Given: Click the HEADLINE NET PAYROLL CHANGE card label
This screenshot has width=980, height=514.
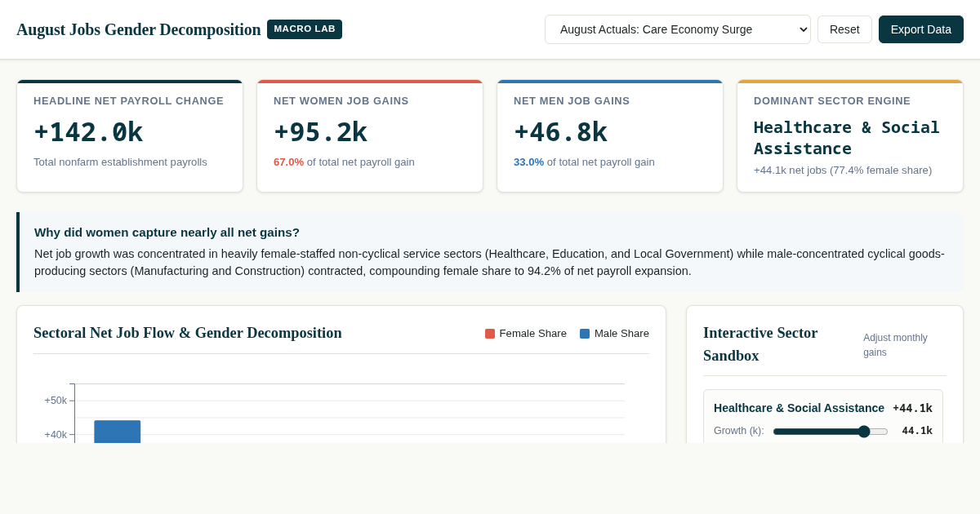Looking at the screenshot, I should [128, 101].
